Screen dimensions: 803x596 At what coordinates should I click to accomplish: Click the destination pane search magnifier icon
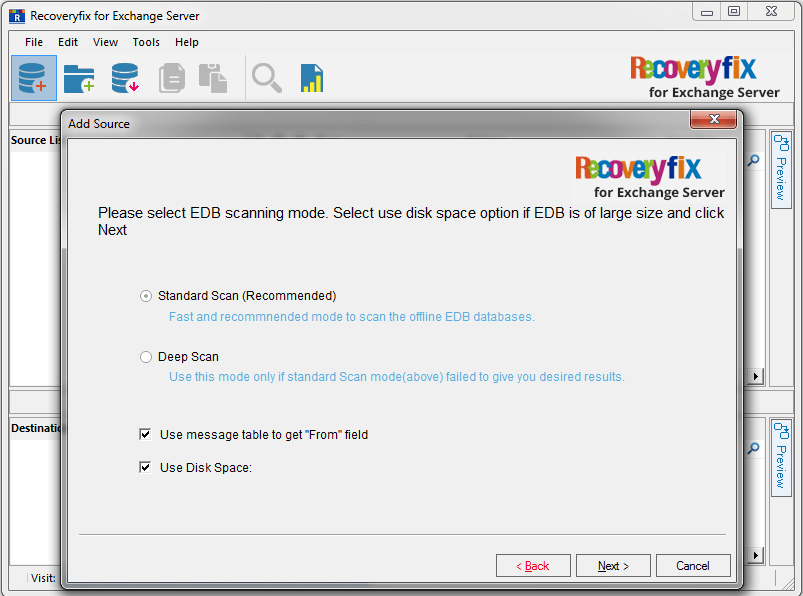[x=753, y=449]
